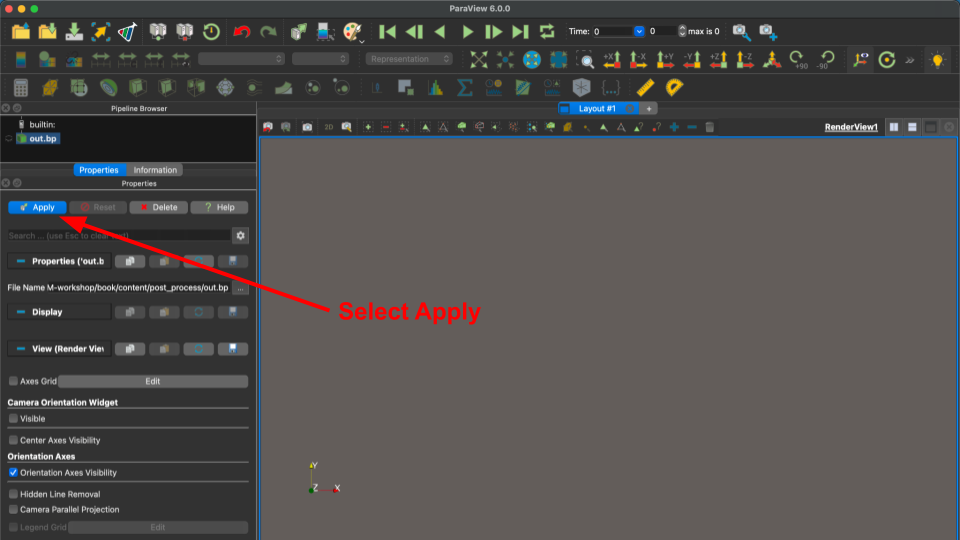
Task: Switch to the Information tab
Action: pyautogui.click(x=155, y=170)
